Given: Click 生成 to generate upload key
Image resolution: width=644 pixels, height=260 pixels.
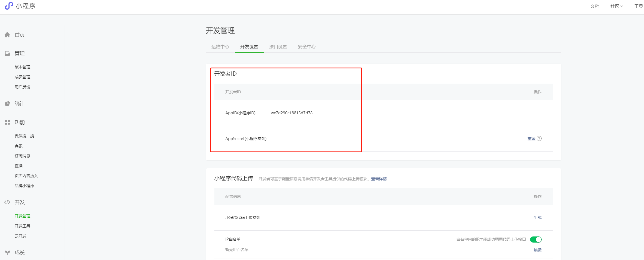Looking at the screenshot, I should pos(537,218).
